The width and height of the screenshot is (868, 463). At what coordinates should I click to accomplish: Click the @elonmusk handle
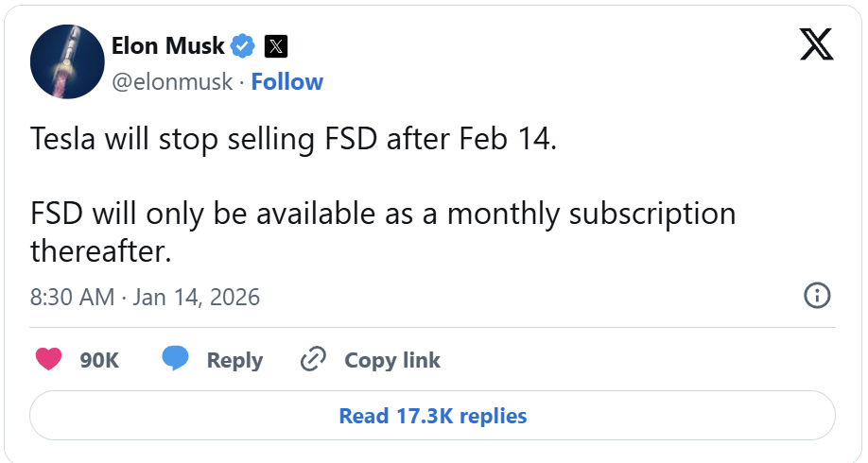(172, 82)
